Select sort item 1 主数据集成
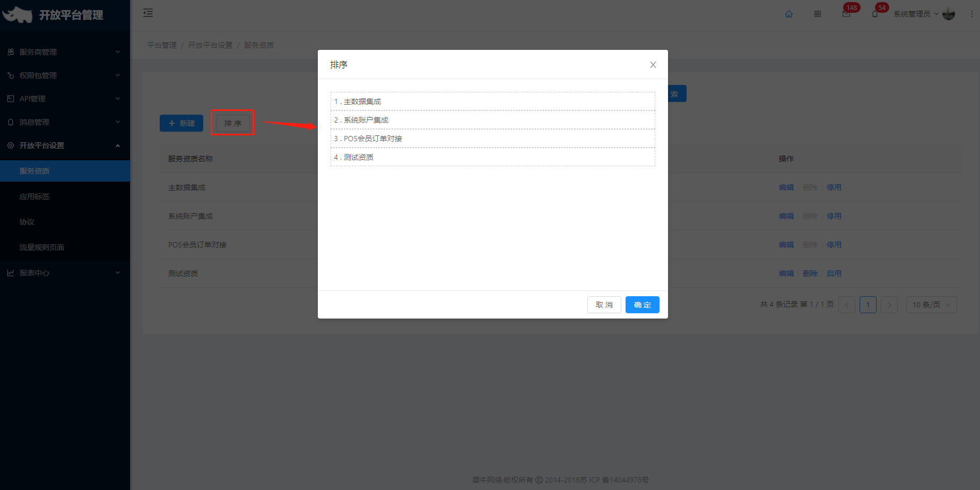Screen dimensions: 980x490 [x=493, y=101]
